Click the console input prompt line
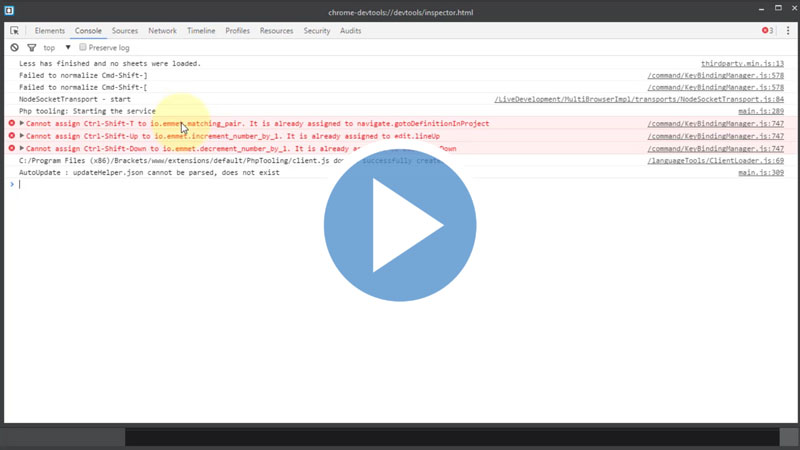Viewport: 800px width, 450px height. (x=400, y=184)
